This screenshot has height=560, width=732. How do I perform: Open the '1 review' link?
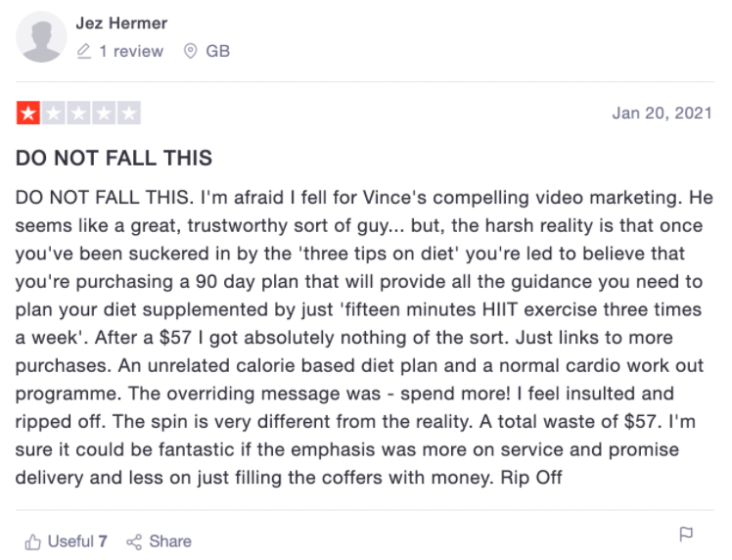[131, 51]
